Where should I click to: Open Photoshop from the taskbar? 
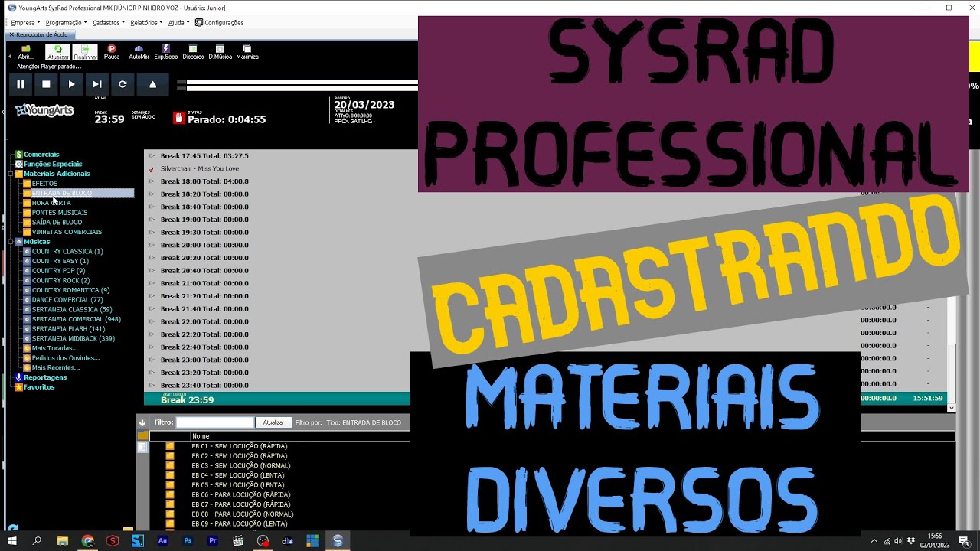coord(188,540)
